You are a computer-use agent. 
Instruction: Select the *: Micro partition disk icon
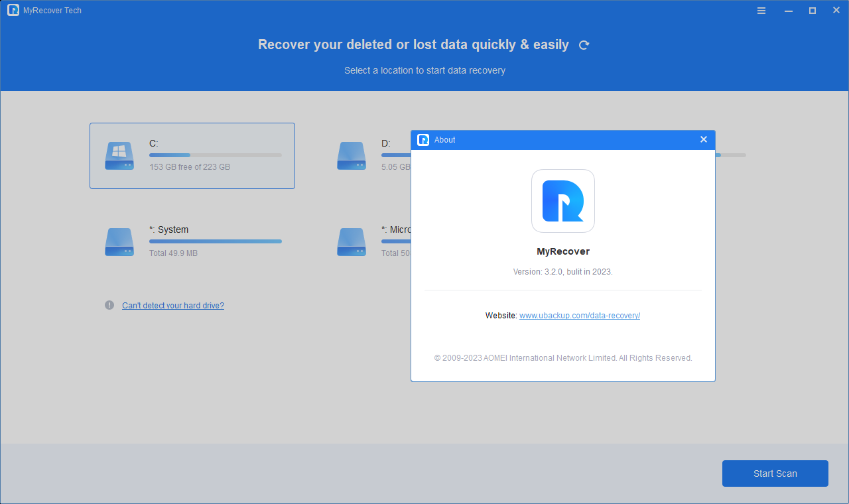352,242
